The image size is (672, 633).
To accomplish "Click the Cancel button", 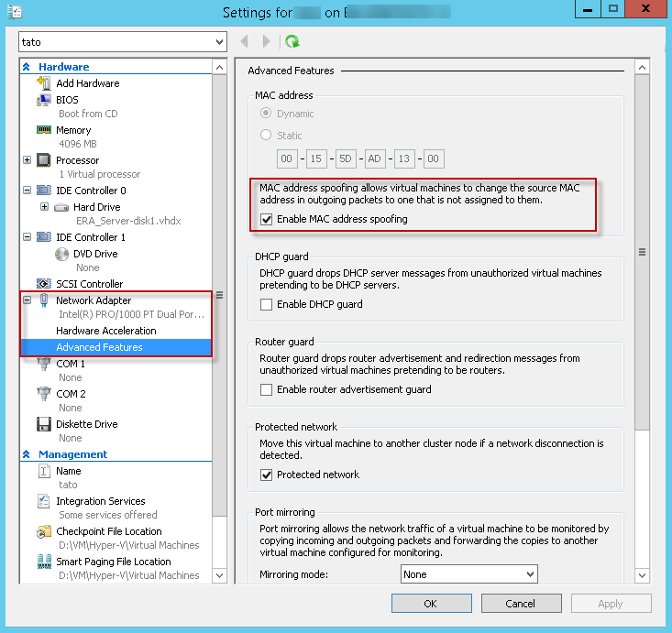I will (x=520, y=604).
